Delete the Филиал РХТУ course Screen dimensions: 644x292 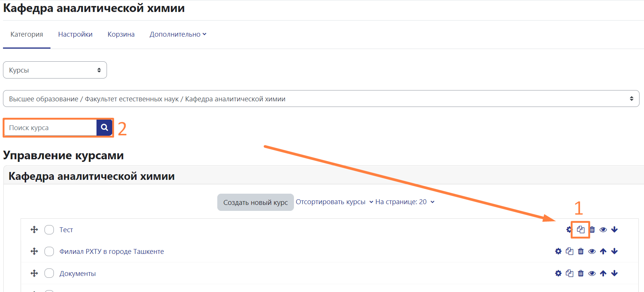coord(581,251)
